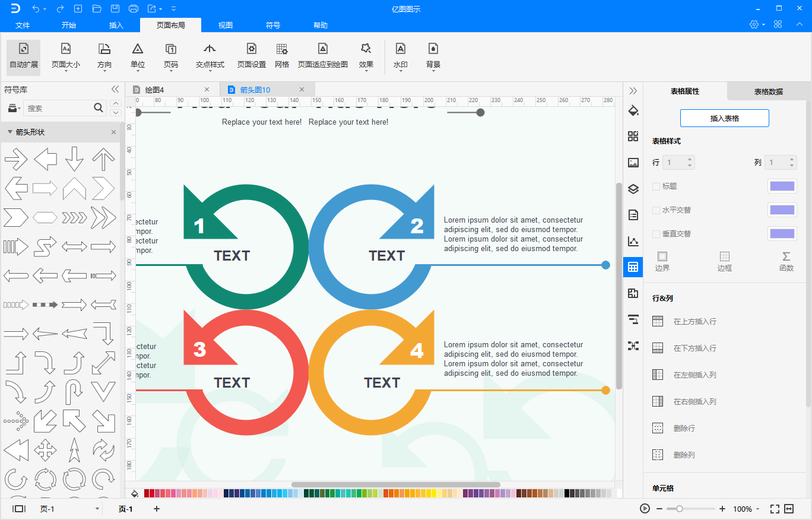Click the Σ 函数 function icon
This screenshot has width=812, height=520.
pos(786,261)
